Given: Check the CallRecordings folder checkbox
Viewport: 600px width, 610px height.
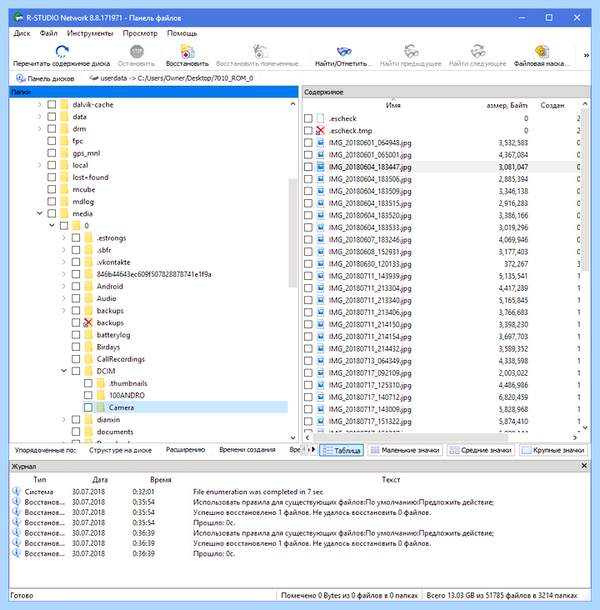Looking at the screenshot, I should coord(76,359).
